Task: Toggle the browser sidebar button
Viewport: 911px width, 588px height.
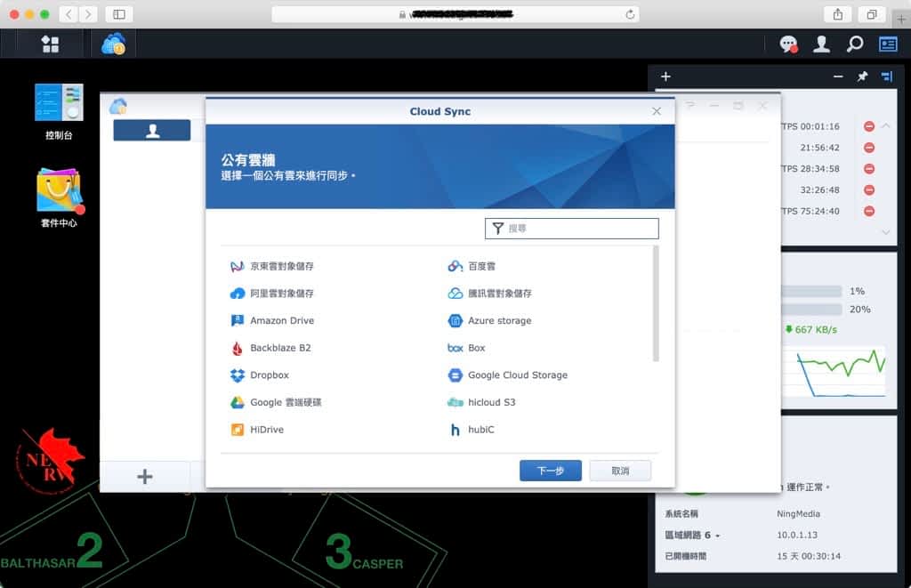Action: coord(119,14)
